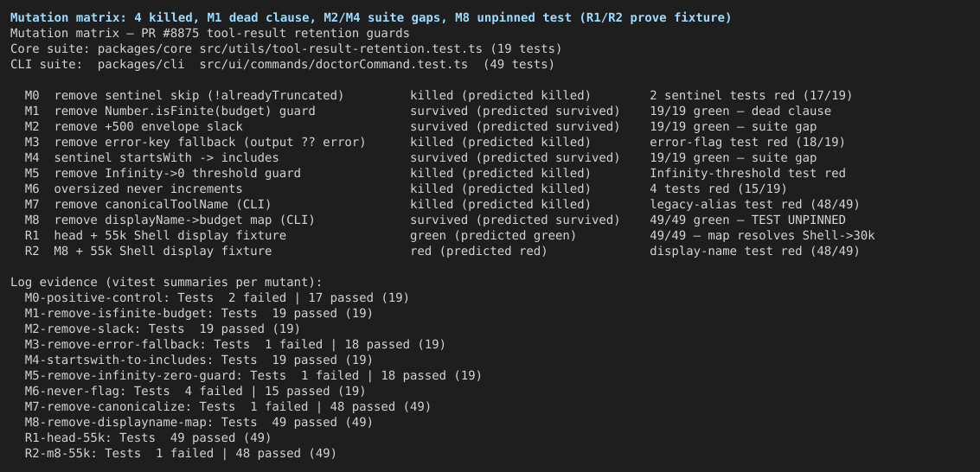Click the R2-m8-55k log summary line
Viewport: 980px width, 472px height.
181,454
